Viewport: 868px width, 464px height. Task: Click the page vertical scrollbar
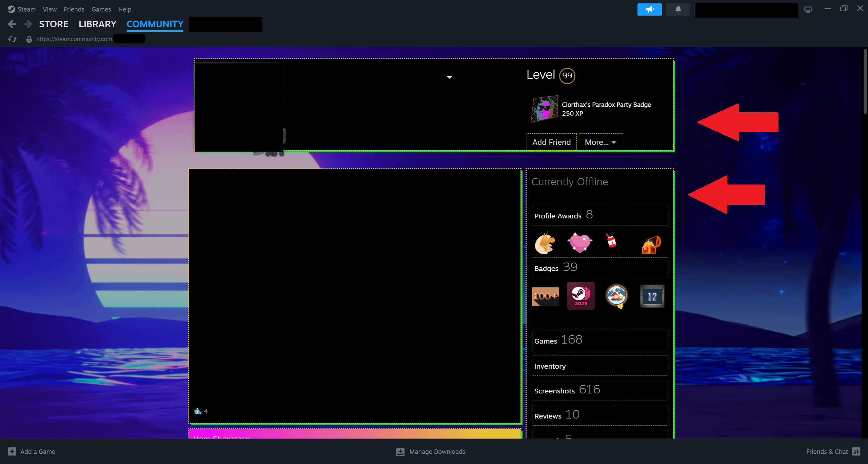click(x=865, y=81)
